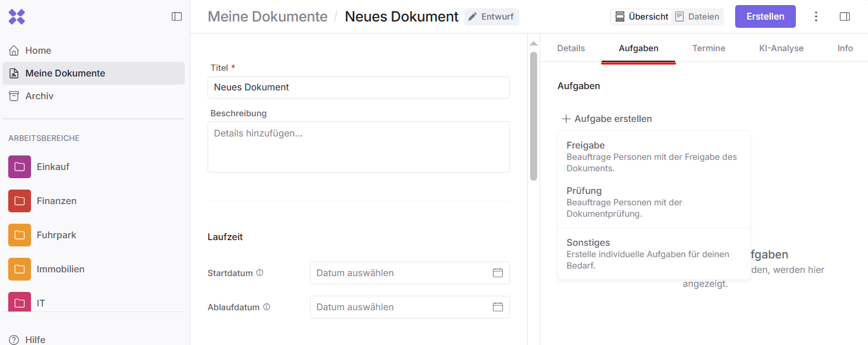Image resolution: width=868 pixels, height=345 pixels.
Task: Open the three-dot more options menu
Action: coord(816,16)
